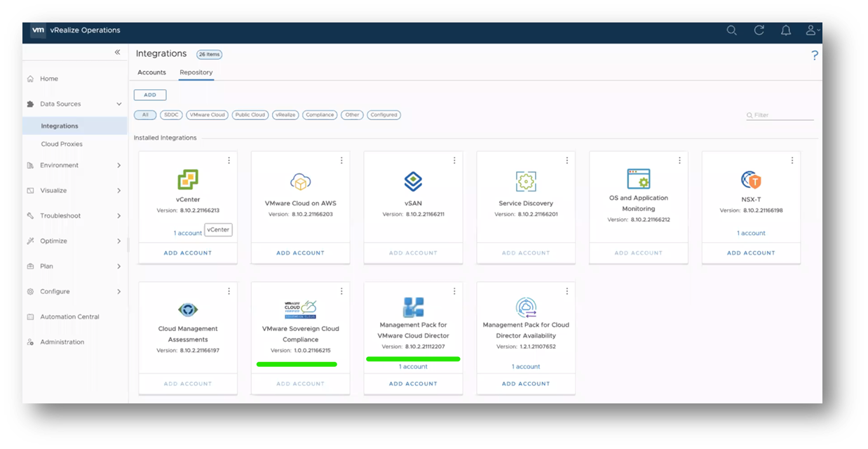Click the search magnifier icon in header
868x449 pixels.
pos(731,30)
